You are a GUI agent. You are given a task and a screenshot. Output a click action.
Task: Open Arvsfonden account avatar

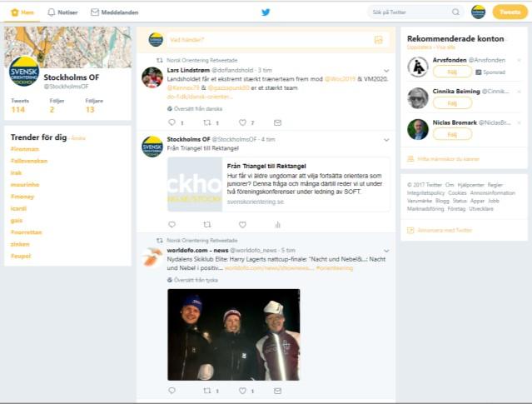click(418, 67)
